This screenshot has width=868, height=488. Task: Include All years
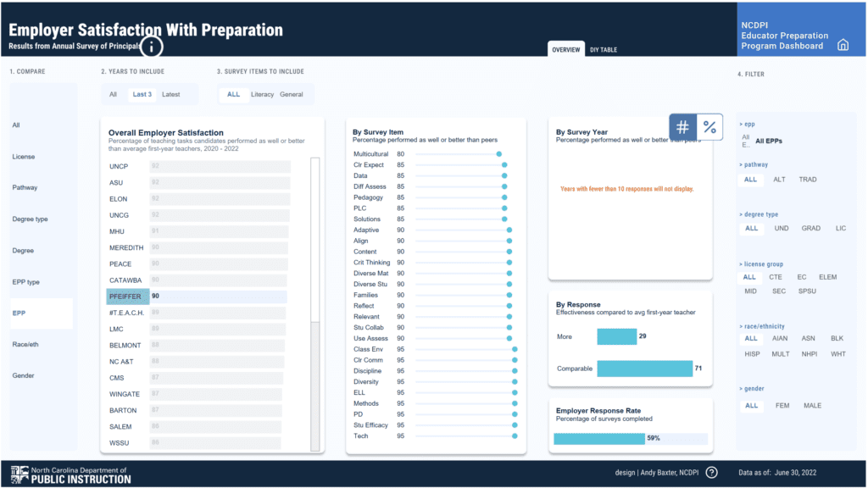coord(113,95)
